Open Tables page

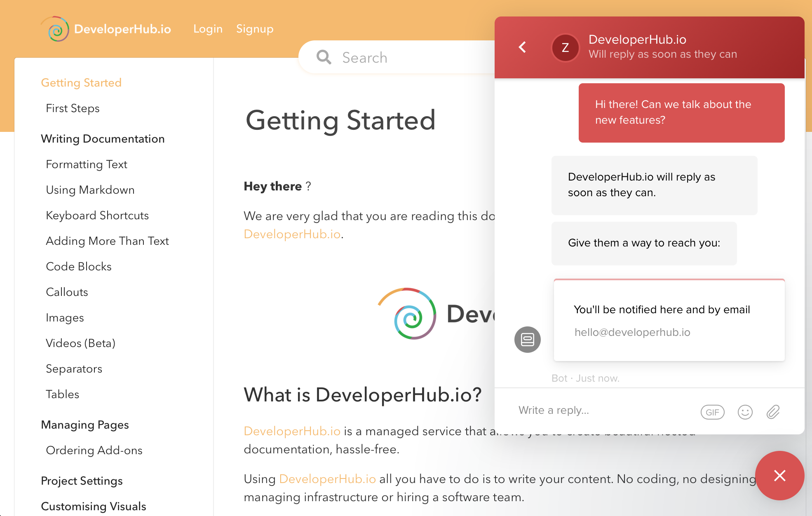pyautogui.click(x=62, y=394)
